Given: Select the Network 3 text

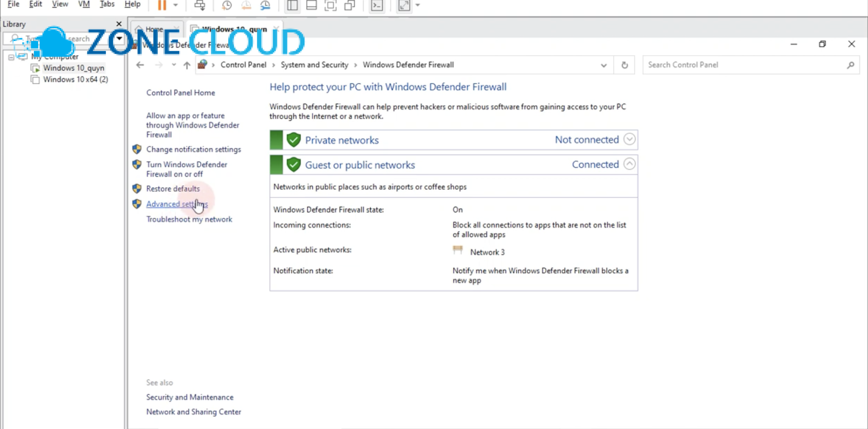Looking at the screenshot, I should tap(487, 252).
